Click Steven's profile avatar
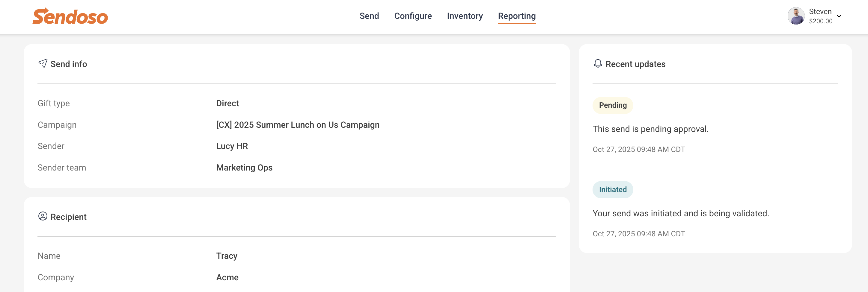868x292 pixels. point(796,16)
